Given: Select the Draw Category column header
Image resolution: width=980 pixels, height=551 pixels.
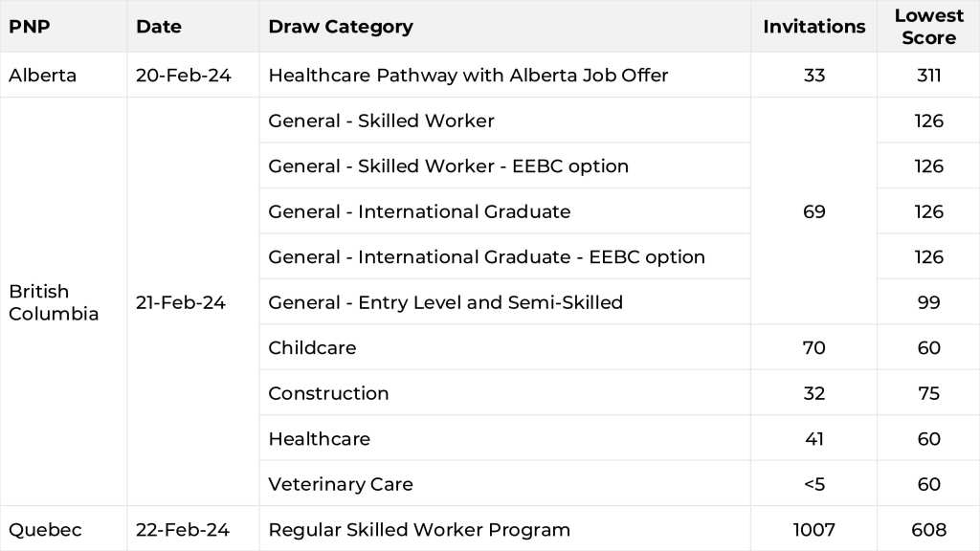Looking at the screenshot, I should pyautogui.click(x=341, y=27).
